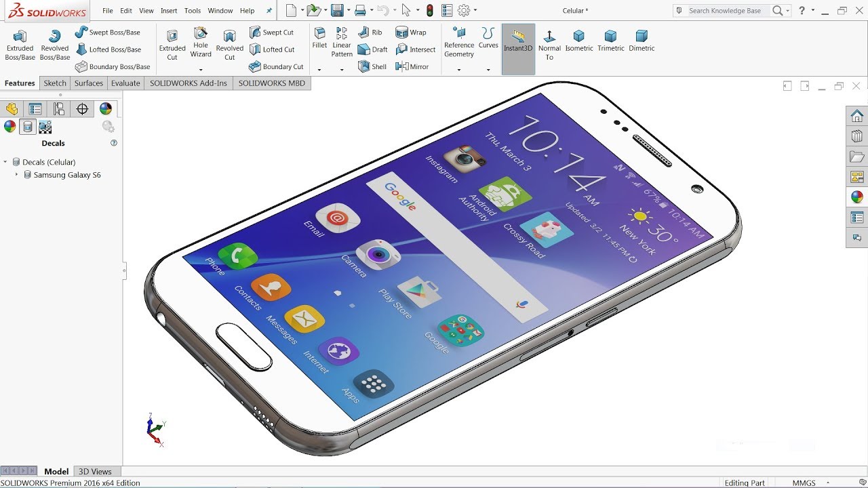Open the DimXpertManager tab
Screen dimensions: 868x488
(82, 108)
